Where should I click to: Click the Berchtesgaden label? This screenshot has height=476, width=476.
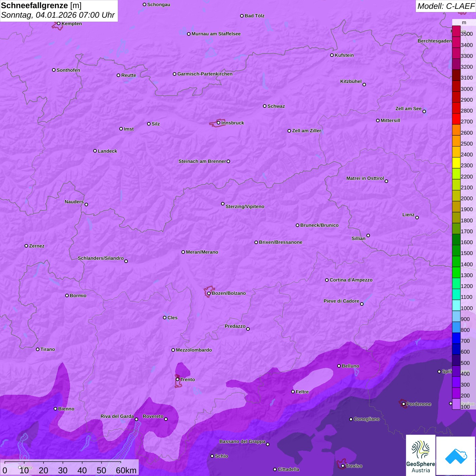click(x=435, y=41)
